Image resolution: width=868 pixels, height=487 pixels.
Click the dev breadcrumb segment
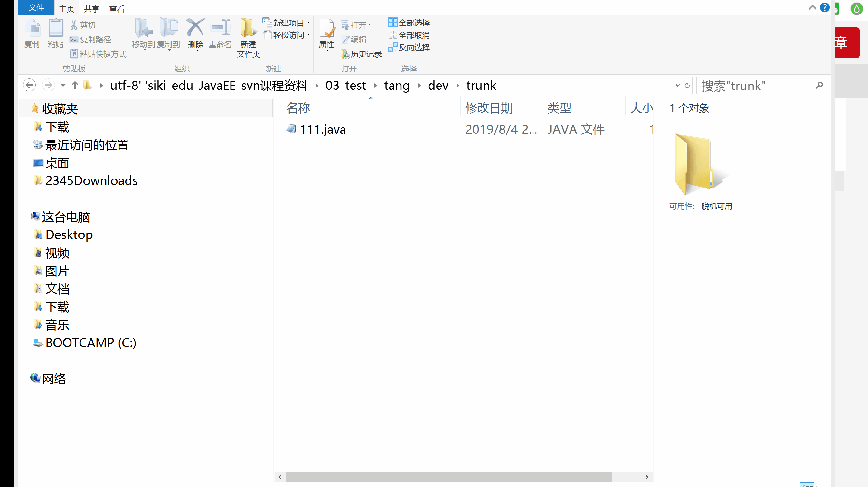click(x=438, y=86)
